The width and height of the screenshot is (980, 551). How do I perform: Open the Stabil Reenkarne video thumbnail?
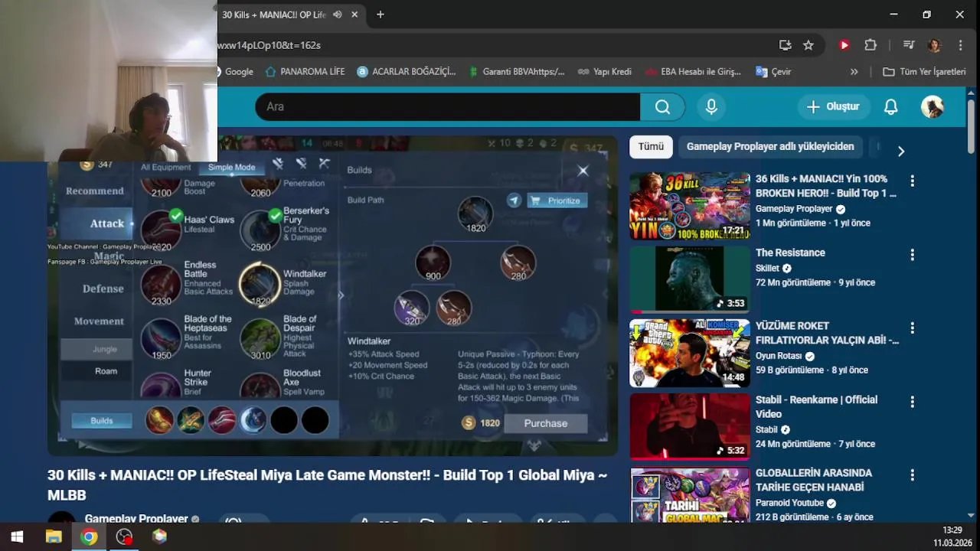pyautogui.click(x=690, y=427)
